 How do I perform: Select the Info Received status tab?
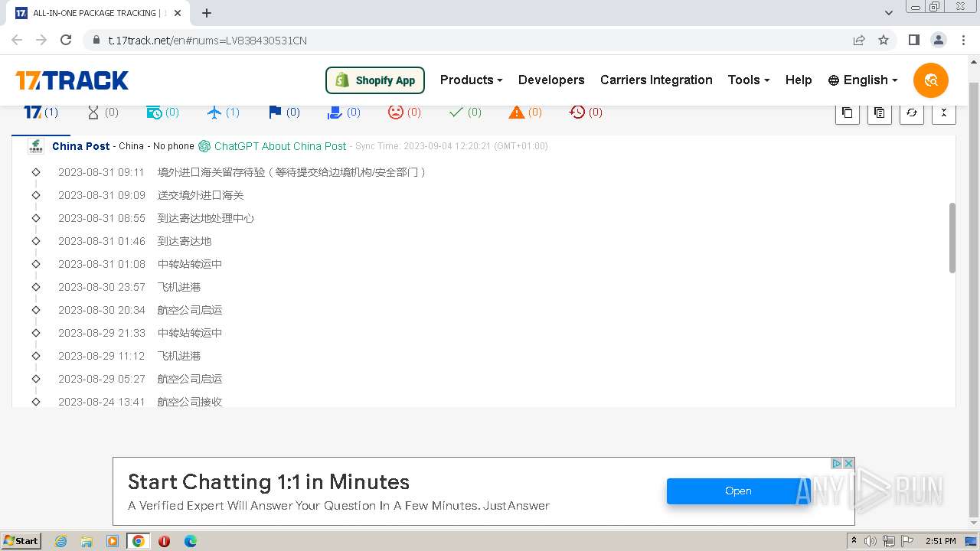coord(162,112)
